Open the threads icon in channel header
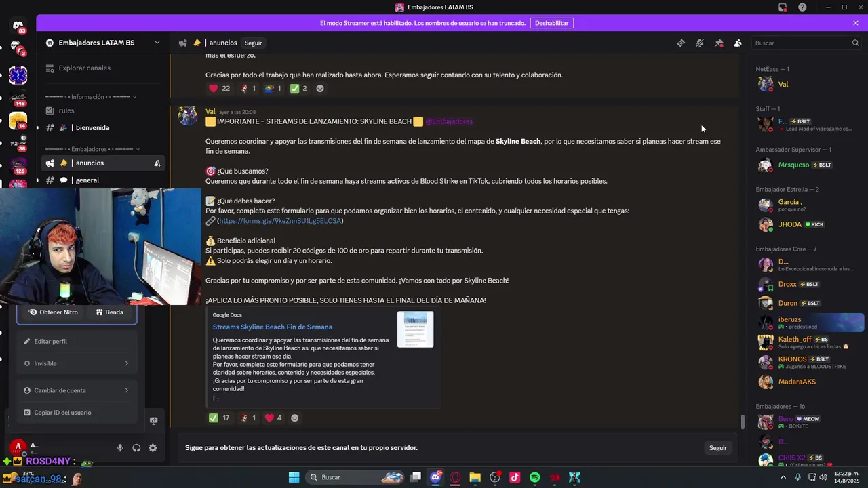The image size is (868, 488). (680, 43)
